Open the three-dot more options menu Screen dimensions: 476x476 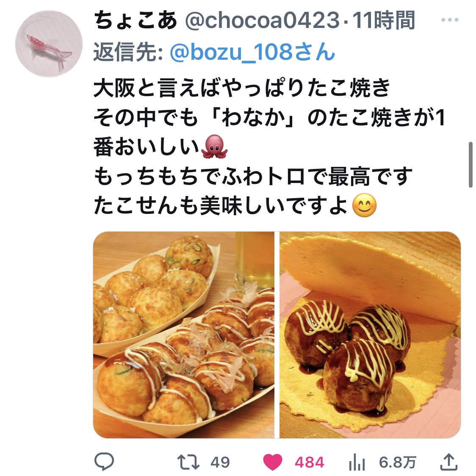[x=450, y=20]
